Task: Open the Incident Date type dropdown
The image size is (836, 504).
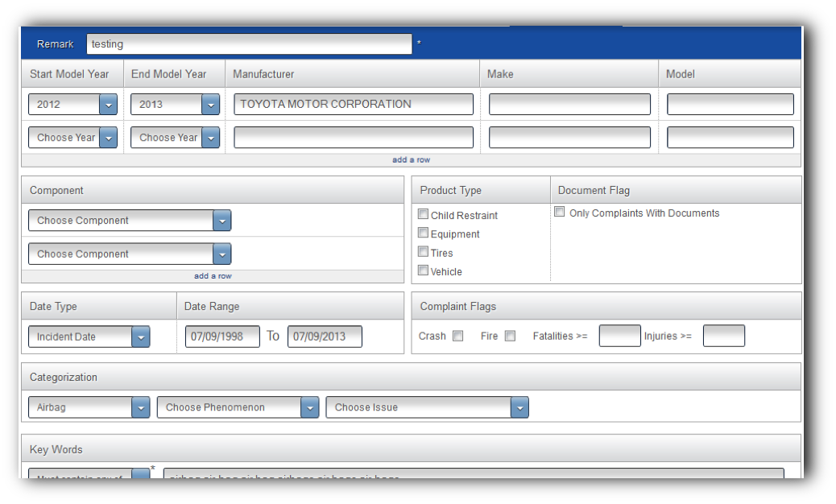Action: (89, 337)
